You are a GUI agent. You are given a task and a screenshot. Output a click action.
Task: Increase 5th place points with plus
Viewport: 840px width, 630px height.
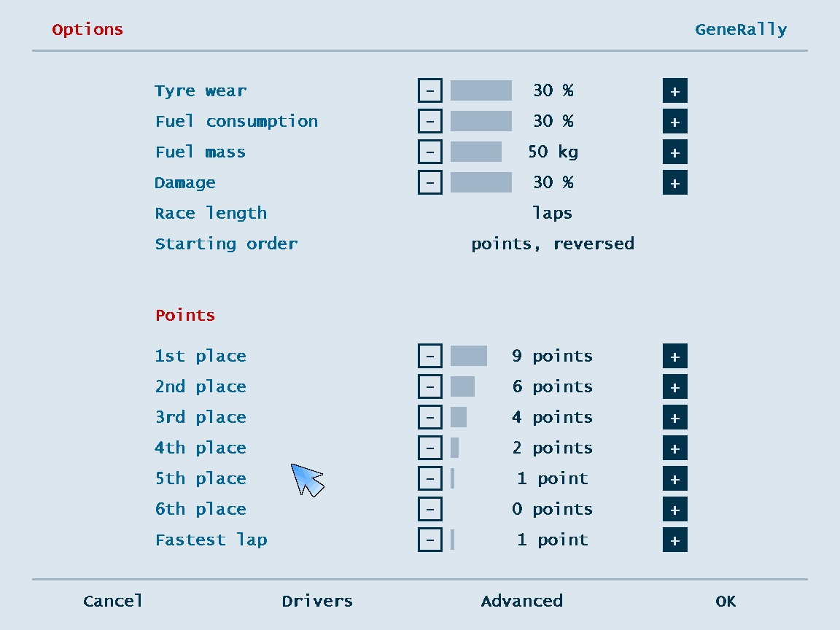coord(674,478)
